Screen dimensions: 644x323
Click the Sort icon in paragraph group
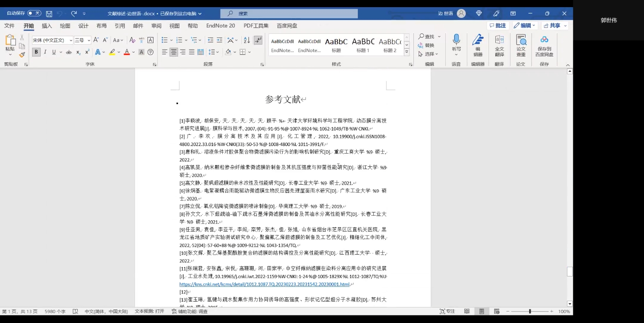click(247, 40)
